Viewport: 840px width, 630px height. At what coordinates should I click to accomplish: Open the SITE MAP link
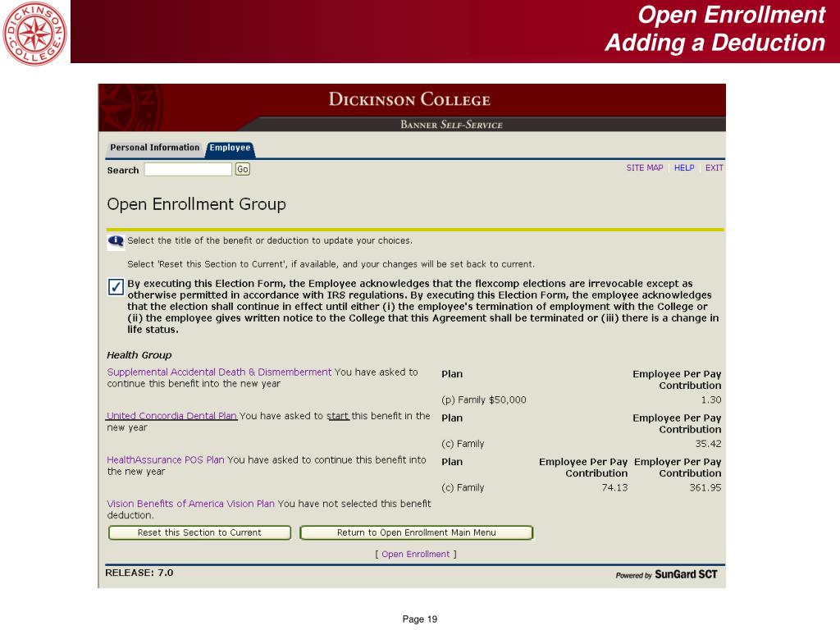645,167
